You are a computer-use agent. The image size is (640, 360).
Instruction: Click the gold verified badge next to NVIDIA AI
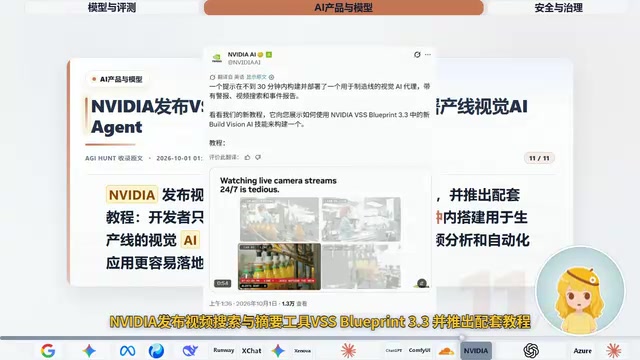[x=260, y=55]
